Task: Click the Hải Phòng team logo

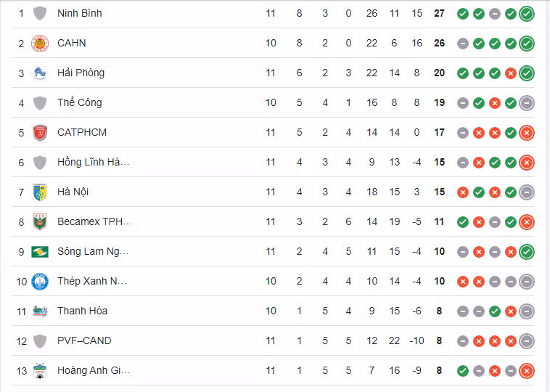Action: 40,73
